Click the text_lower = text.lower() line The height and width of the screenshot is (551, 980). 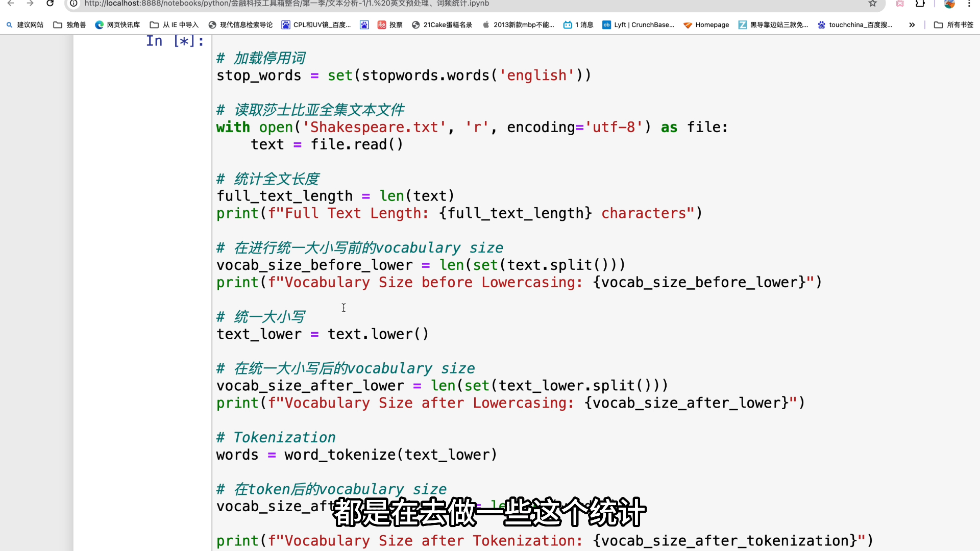click(323, 334)
